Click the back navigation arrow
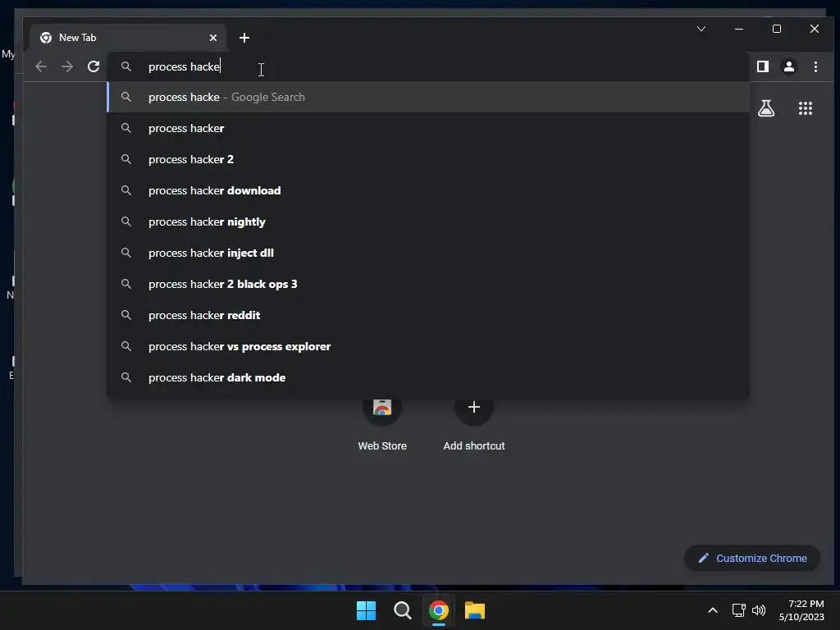Viewport: 840px width, 630px height. point(41,66)
